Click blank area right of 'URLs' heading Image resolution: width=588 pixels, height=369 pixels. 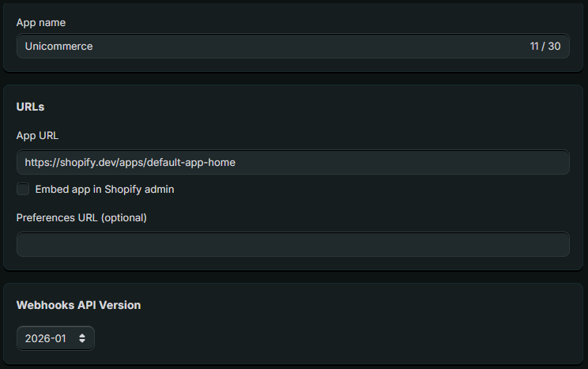pos(316,107)
